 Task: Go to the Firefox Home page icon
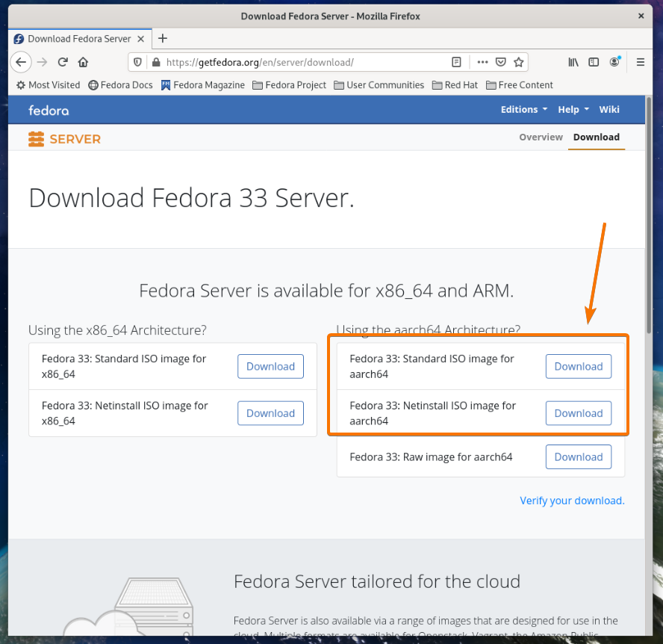[84, 62]
